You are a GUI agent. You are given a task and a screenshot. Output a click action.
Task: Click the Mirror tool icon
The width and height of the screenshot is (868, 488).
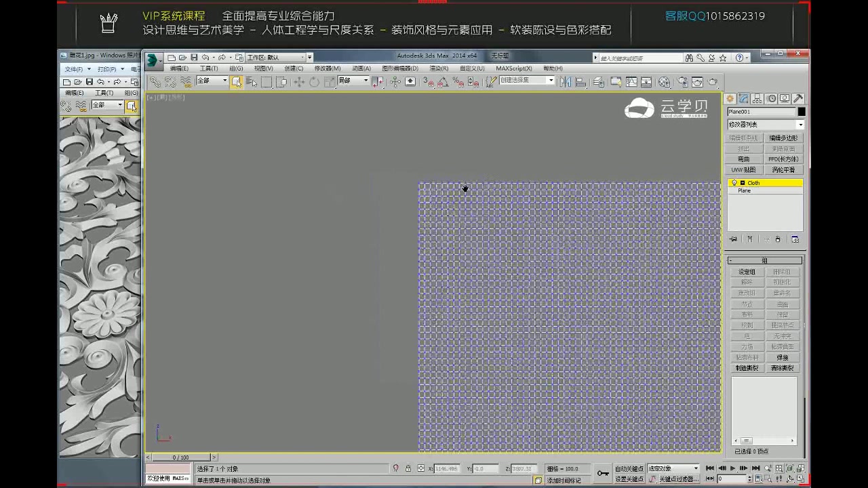point(566,81)
